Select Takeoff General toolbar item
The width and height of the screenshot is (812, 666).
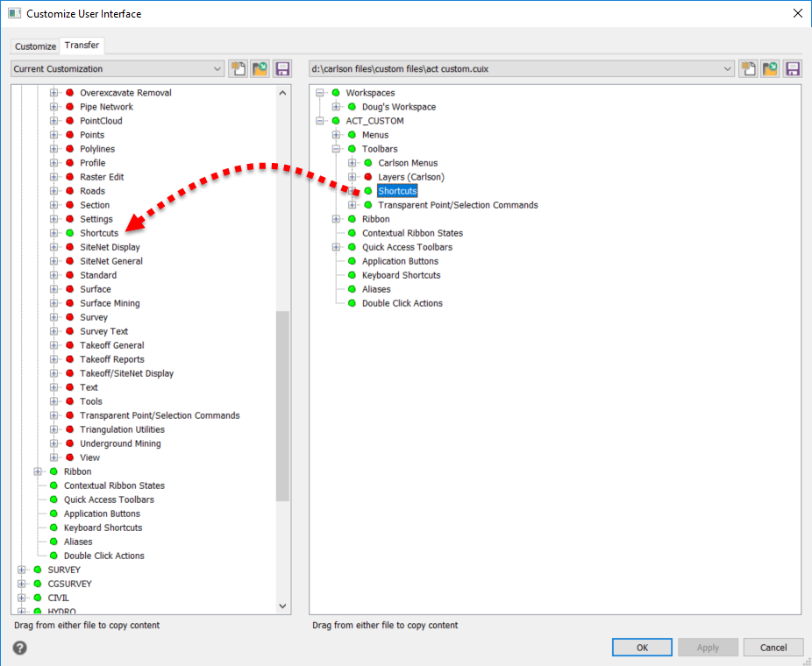[x=112, y=345]
